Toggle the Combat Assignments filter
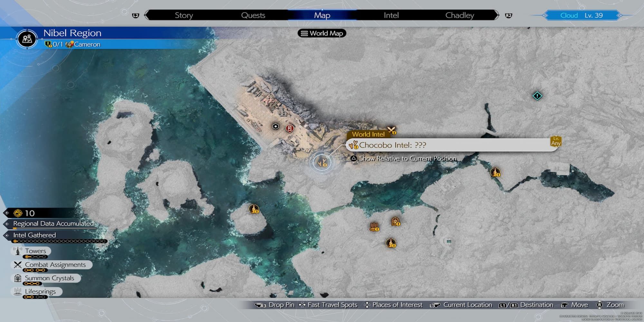Screen dimensions: 644x322 coord(52,265)
